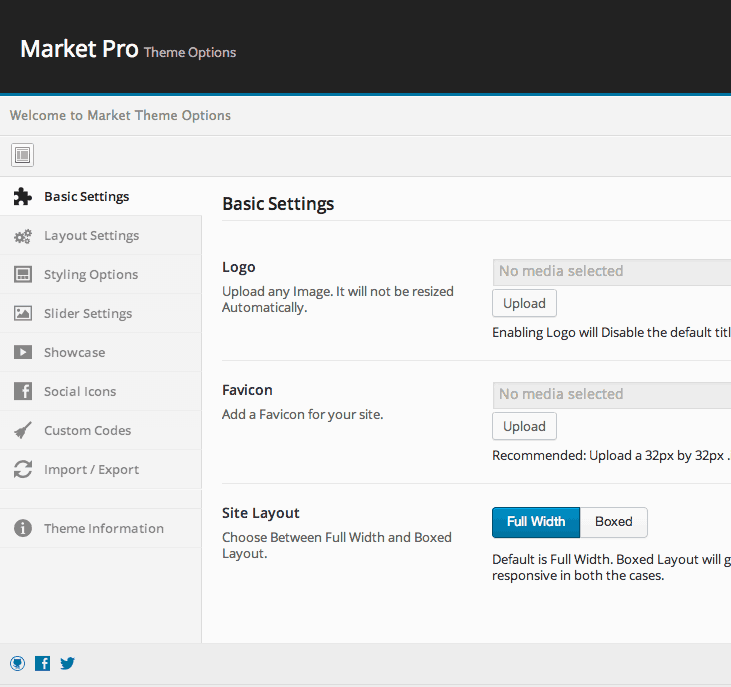Switch site layout to Boxed
Viewport: 731px width, 687px height.
(613, 522)
